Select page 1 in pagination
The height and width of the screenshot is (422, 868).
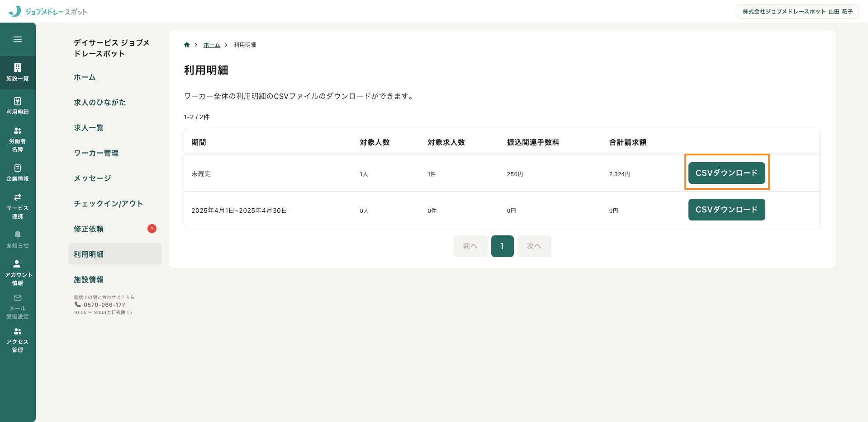(502, 246)
